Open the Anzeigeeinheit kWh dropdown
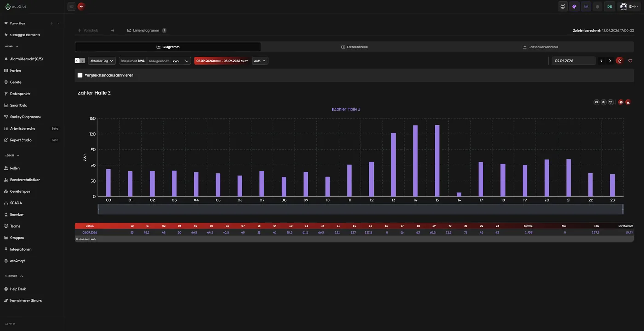Screen dimensions: 644x331 point(181,61)
